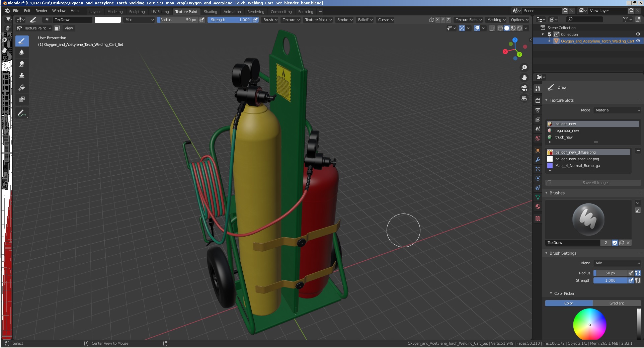Open the Stroke dropdown
This screenshot has height=348, width=644.
[345, 20]
